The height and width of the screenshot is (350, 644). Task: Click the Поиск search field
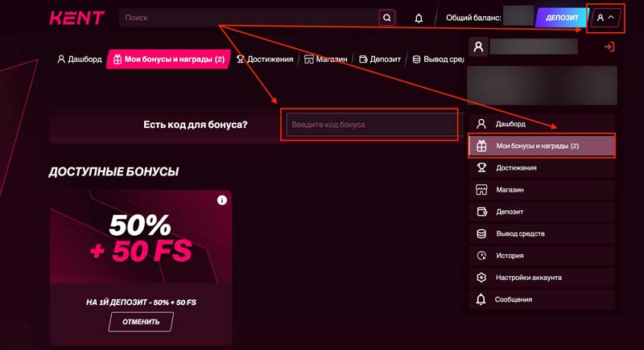248,18
